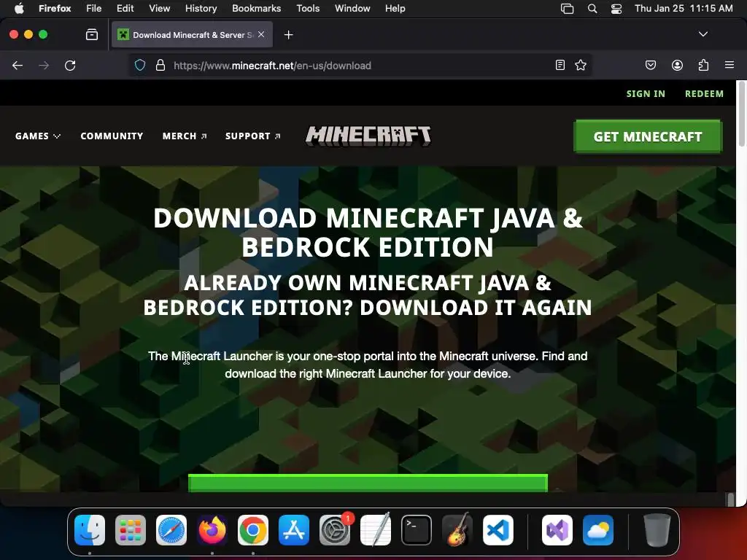
Task: Launch Safari from the Dock
Action: pyautogui.click(x=171, y=530)
